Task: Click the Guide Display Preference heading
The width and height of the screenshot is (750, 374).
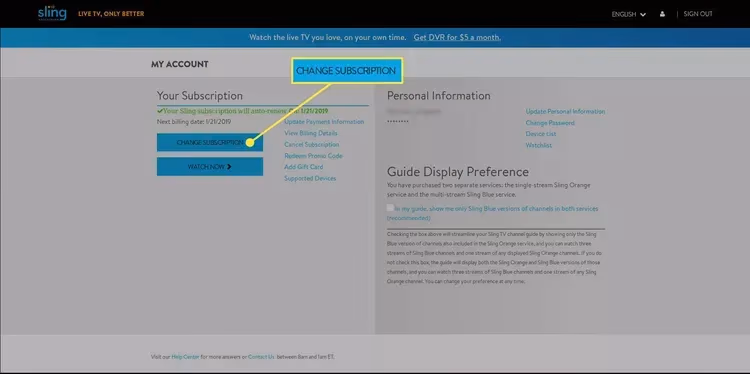Action: click(x=458, y=172)
